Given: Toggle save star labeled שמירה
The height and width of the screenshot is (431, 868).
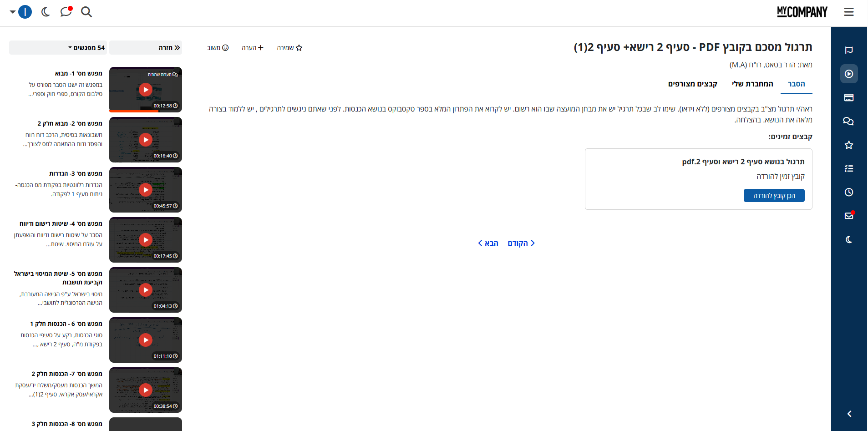Looking at the screenshot, I should click(289, 48).
